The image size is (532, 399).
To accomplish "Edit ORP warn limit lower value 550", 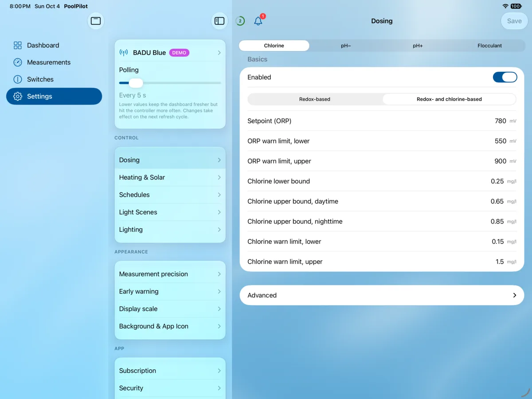I will tap(500, 141).
